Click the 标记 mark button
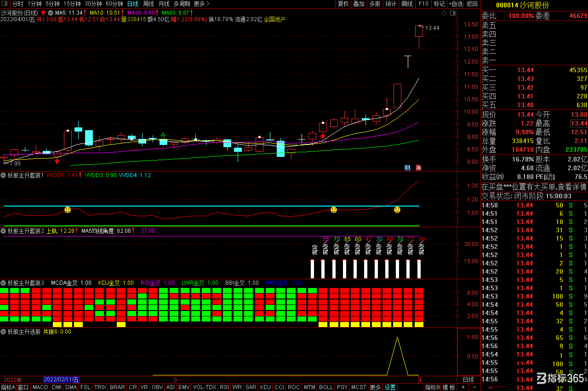Viewport: 588px width, 391px height. coord(439,4)
